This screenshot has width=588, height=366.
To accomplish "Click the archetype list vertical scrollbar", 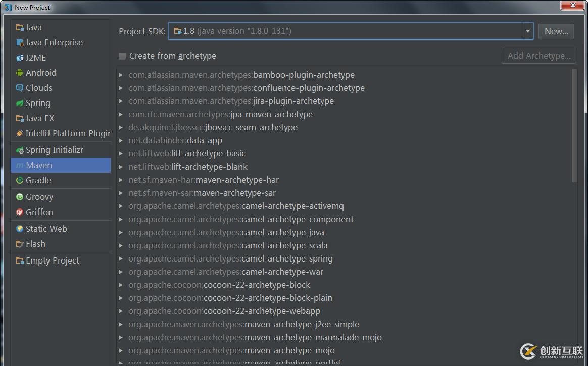I will coord(574,126).
